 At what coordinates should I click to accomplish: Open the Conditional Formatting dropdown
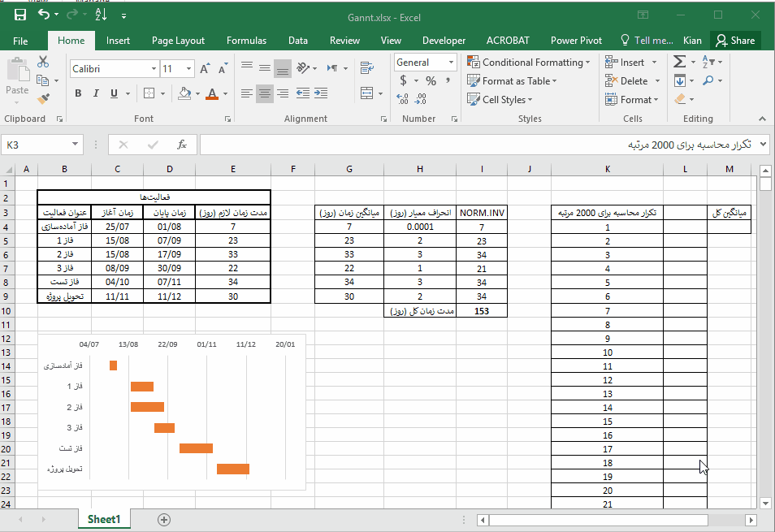[530, 63]
